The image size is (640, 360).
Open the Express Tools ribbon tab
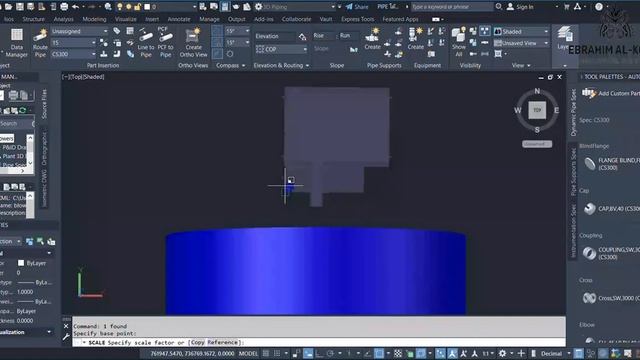358,19
